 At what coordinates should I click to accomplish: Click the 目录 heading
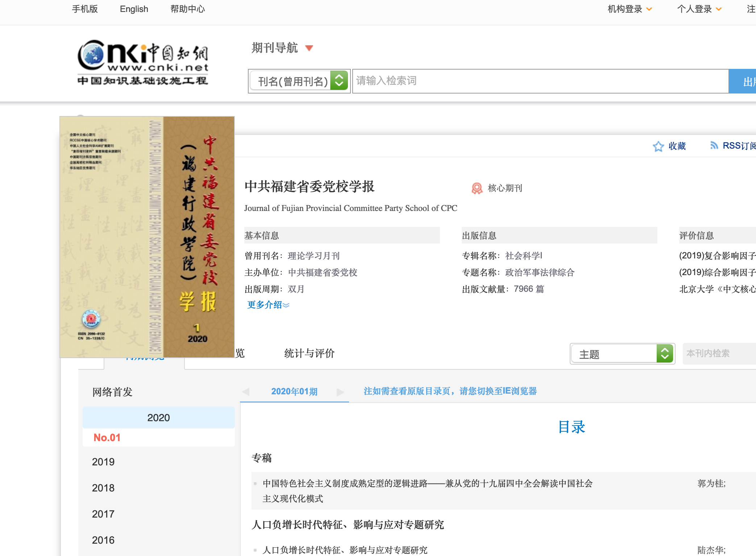(572, 427)
